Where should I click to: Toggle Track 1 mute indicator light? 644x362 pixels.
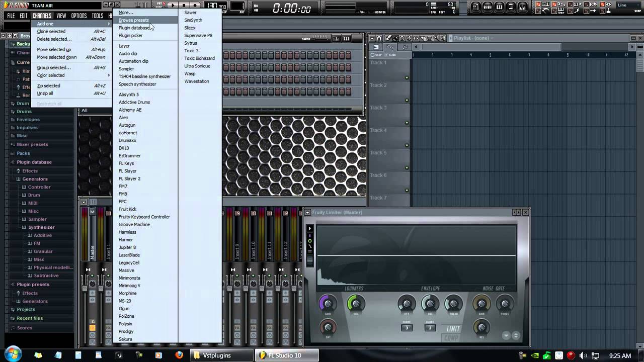coord(407,77)
